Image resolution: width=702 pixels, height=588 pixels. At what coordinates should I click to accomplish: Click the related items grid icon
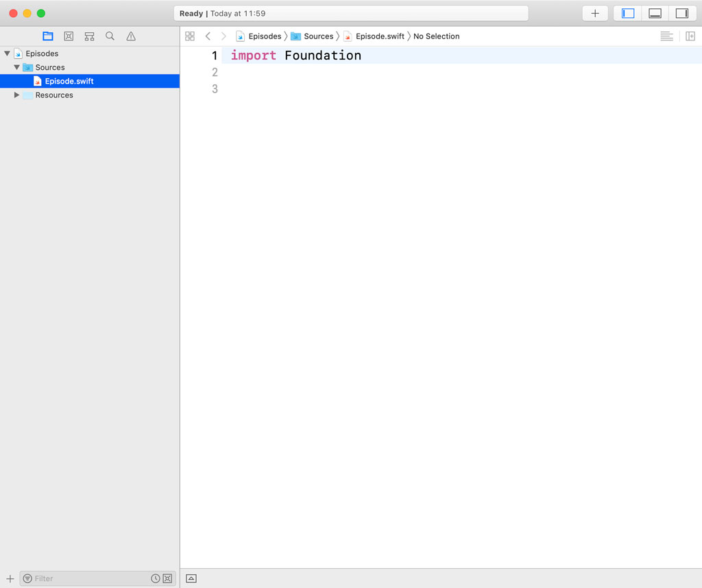[190, 36]
